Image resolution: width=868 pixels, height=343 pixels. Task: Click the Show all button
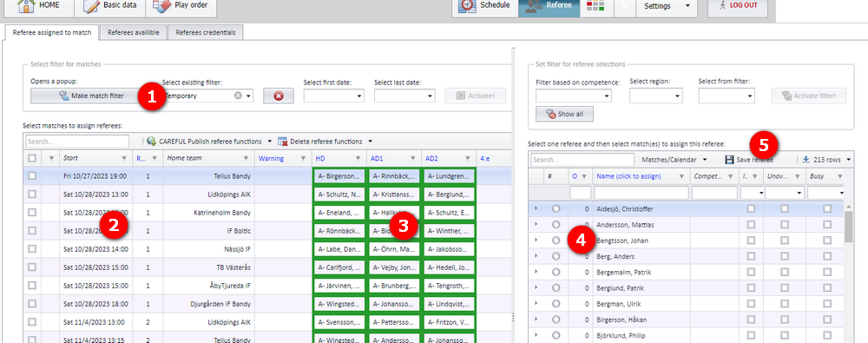click(564, 114)
